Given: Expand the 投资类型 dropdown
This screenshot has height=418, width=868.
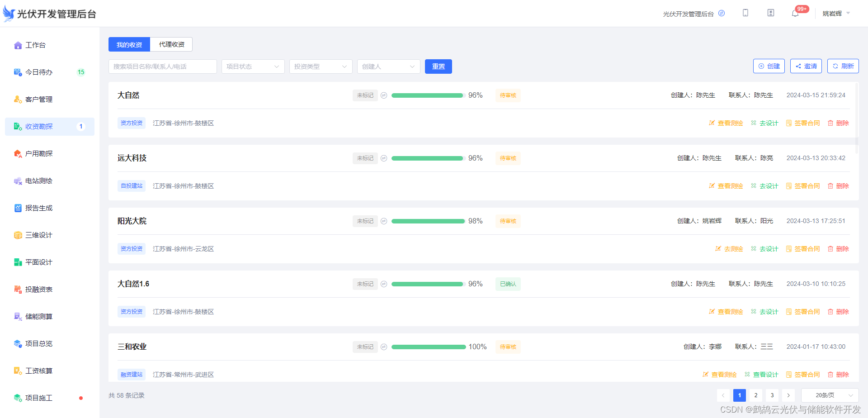Looking at the screenshot, I should pos(321,66).
